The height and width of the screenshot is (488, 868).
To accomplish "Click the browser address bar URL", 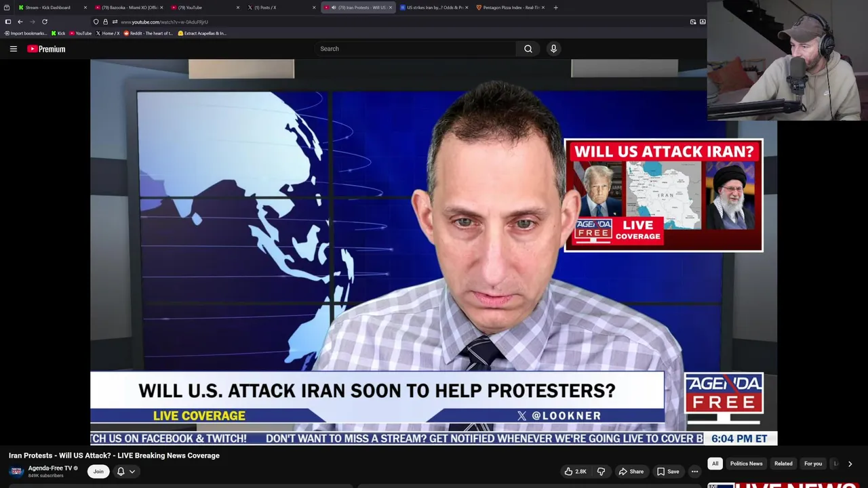I will pos(164,22).
